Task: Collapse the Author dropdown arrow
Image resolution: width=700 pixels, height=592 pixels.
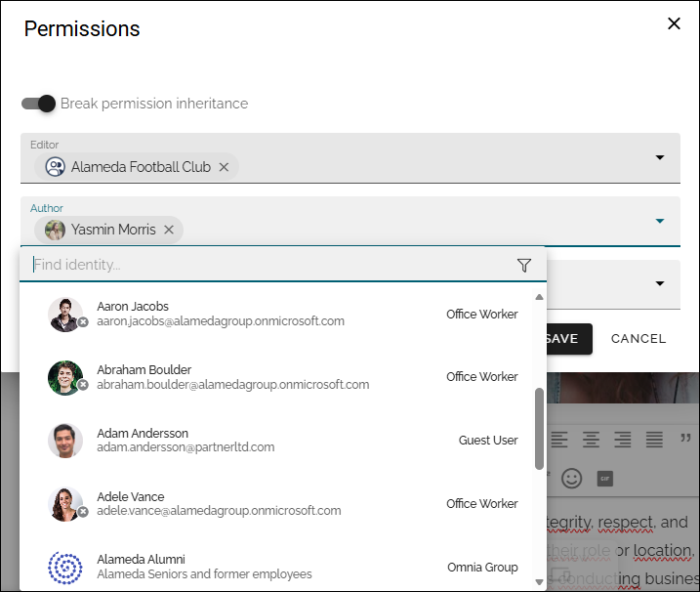Action: pos(660,221)
